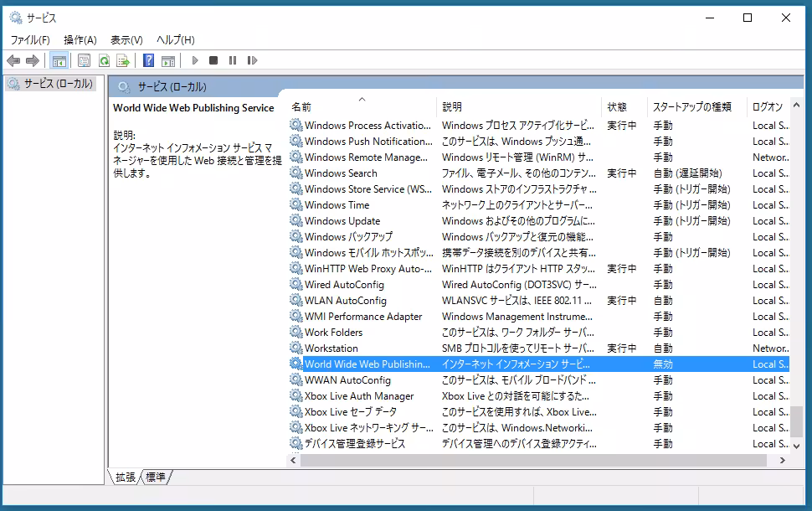Click the Services window title bar icon
Screen dimensions: 812x511
[x=16, y=18]
